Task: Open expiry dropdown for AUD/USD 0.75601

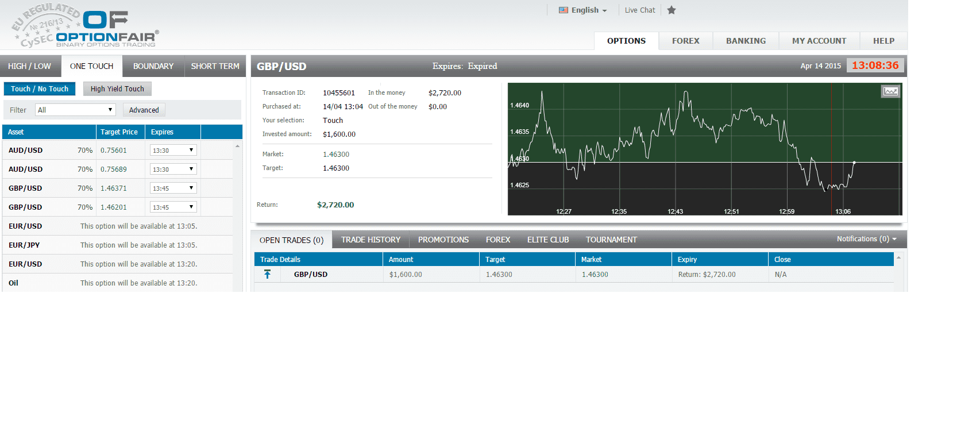Action: (173, 151)
